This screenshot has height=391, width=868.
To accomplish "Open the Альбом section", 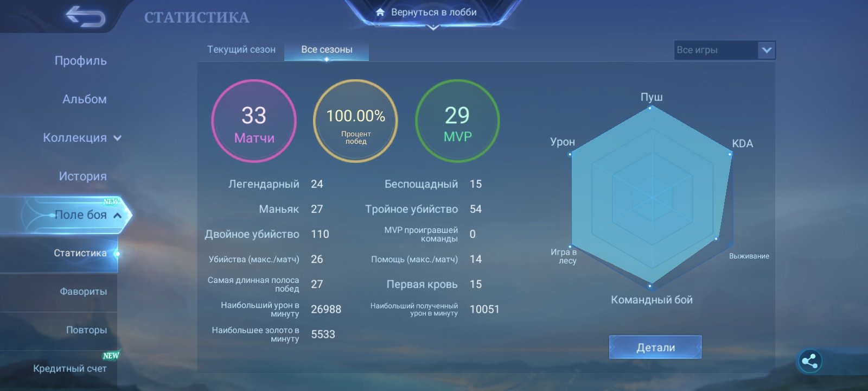I will point(84,99).
